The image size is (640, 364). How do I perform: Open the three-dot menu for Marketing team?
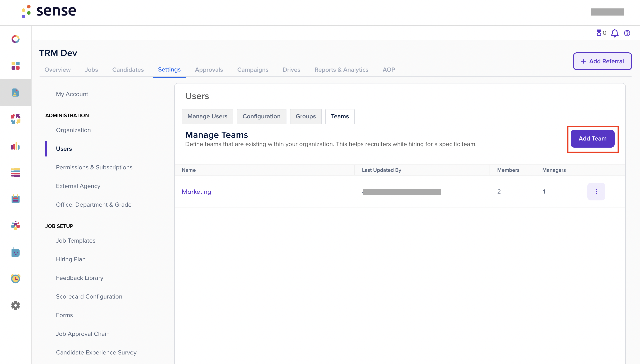[596, 192]
